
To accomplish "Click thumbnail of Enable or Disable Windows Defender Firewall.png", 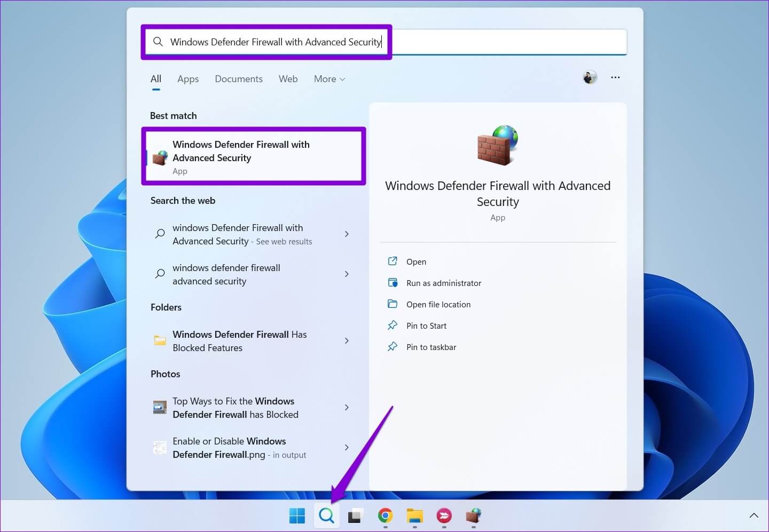I will pos(160,447).
